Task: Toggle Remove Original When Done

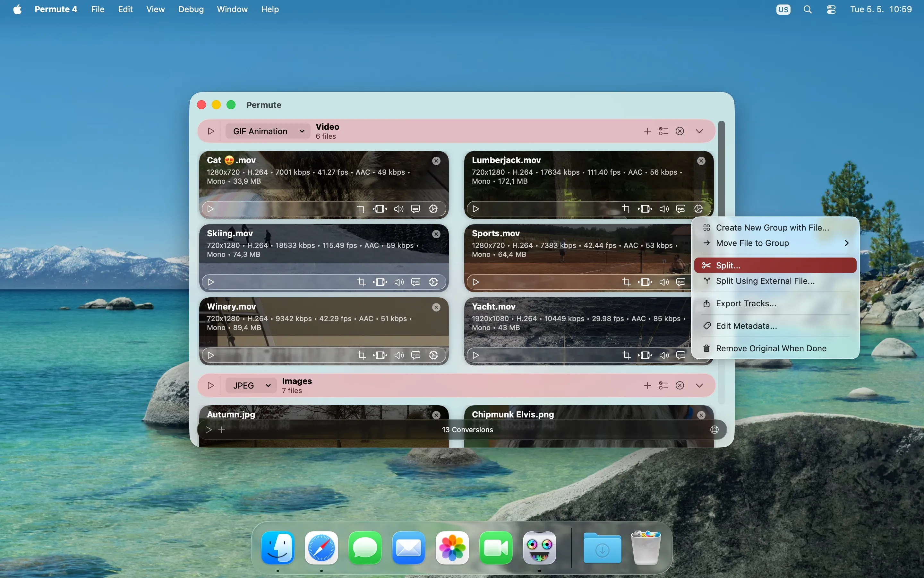Action: click(775, 349)
